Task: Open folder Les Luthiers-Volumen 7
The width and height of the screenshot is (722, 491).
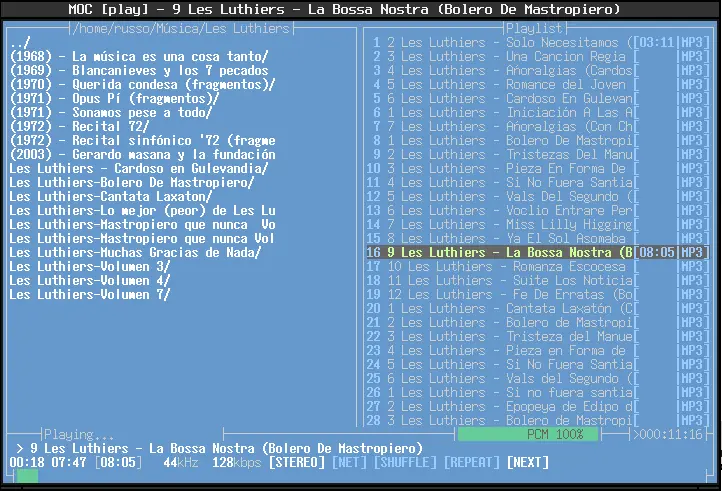Action: click(x=90, y=294)
